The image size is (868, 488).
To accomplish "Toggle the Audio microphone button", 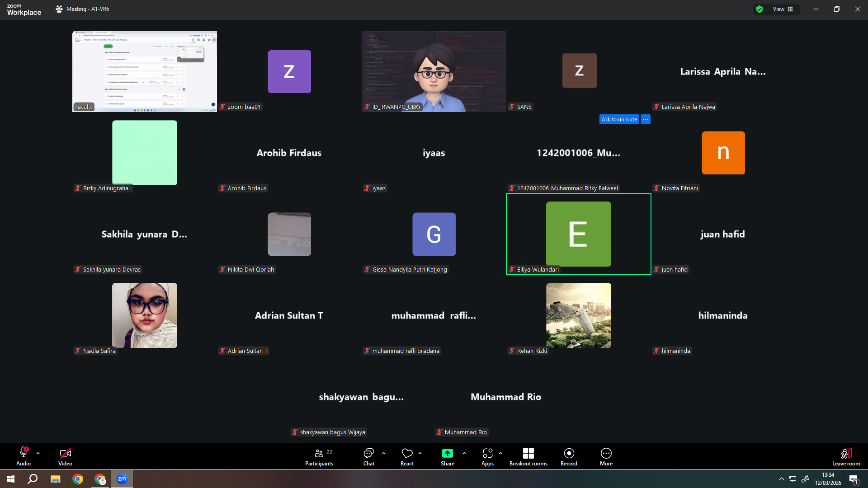I will click(x=24, y=456).
